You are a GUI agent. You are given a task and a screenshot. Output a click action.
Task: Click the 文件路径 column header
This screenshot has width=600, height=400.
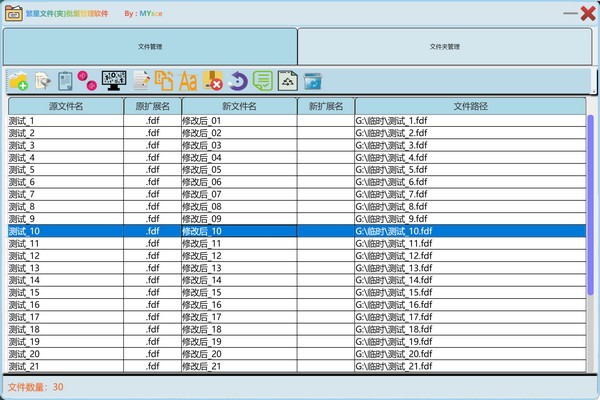point(470,105)
